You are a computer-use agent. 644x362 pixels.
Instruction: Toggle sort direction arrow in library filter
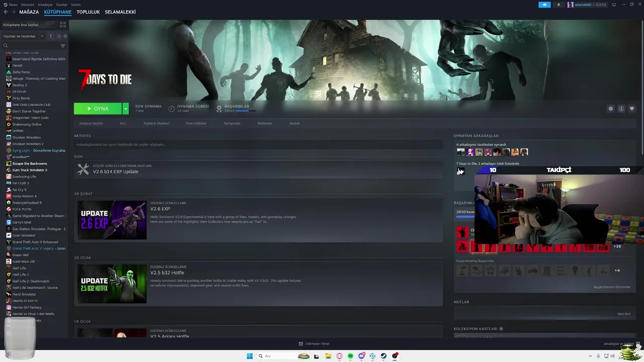[50, 36]
